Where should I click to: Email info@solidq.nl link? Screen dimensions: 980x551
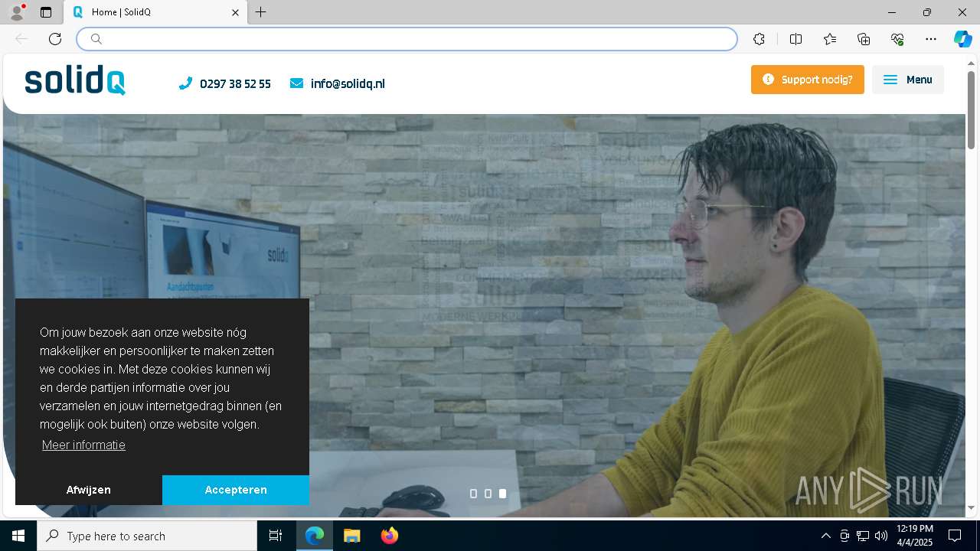click(348, 84)
